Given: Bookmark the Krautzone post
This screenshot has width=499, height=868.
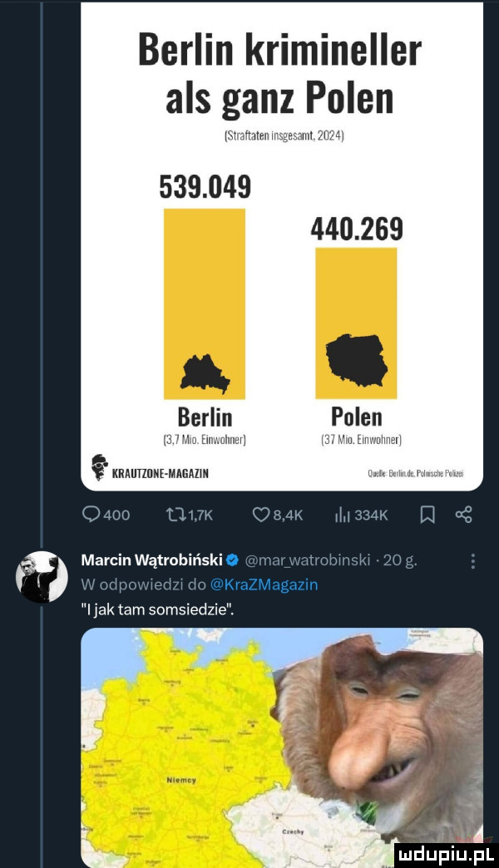Looking at the screenshot, I should tap(428, 515).
